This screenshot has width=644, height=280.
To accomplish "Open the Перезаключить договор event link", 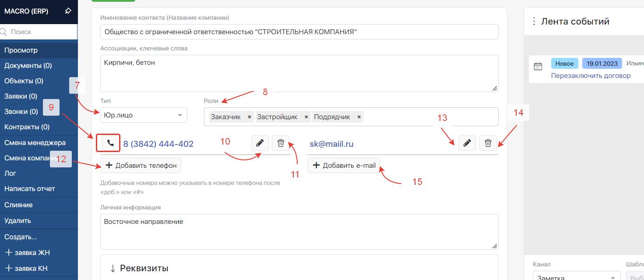I will point(591,76).
